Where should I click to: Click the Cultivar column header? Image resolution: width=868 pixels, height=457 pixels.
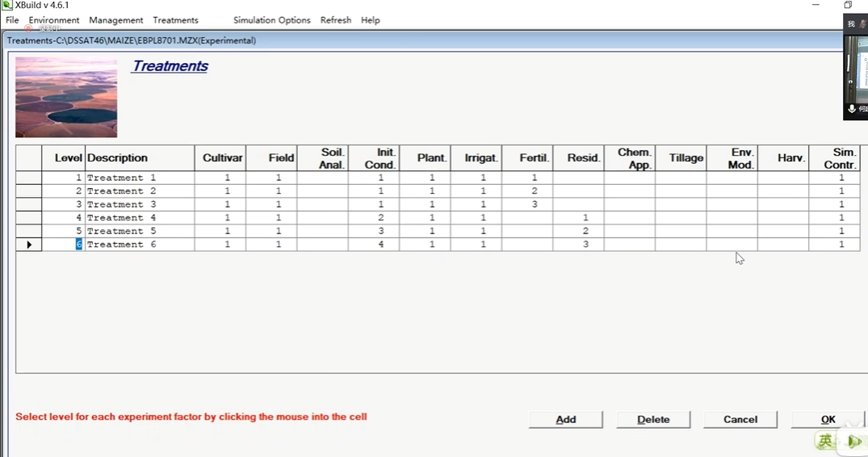point(220,157)
